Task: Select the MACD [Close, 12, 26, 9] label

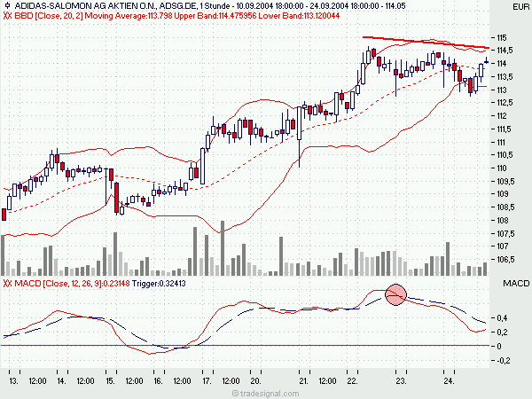Action: [58, 284]
